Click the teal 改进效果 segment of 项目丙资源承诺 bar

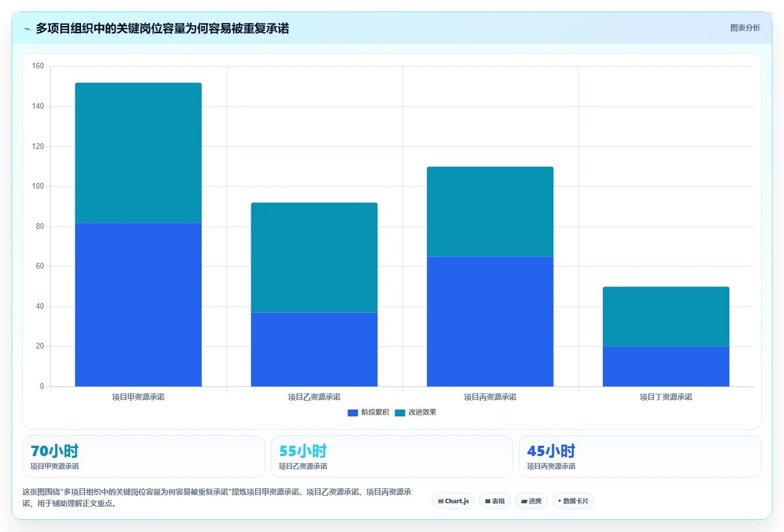[x=490, y=212]
